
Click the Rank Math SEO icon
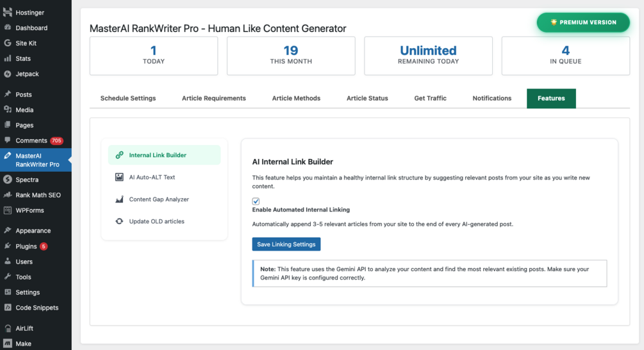[x=8, y=195]
